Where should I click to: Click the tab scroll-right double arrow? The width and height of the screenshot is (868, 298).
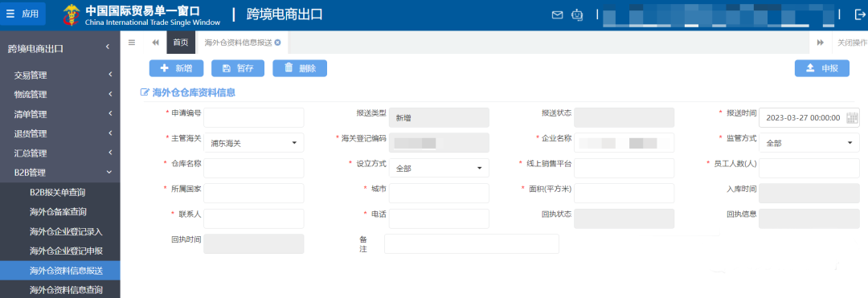pyautogui.click(x=821, y=43)
